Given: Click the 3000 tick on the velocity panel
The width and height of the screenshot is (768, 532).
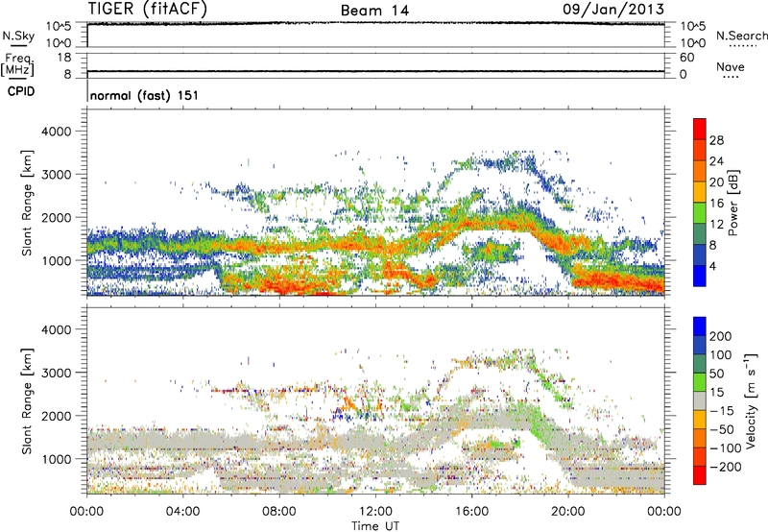Looking at the screenshot, I should pyautogui.click(x=57, y=373).
